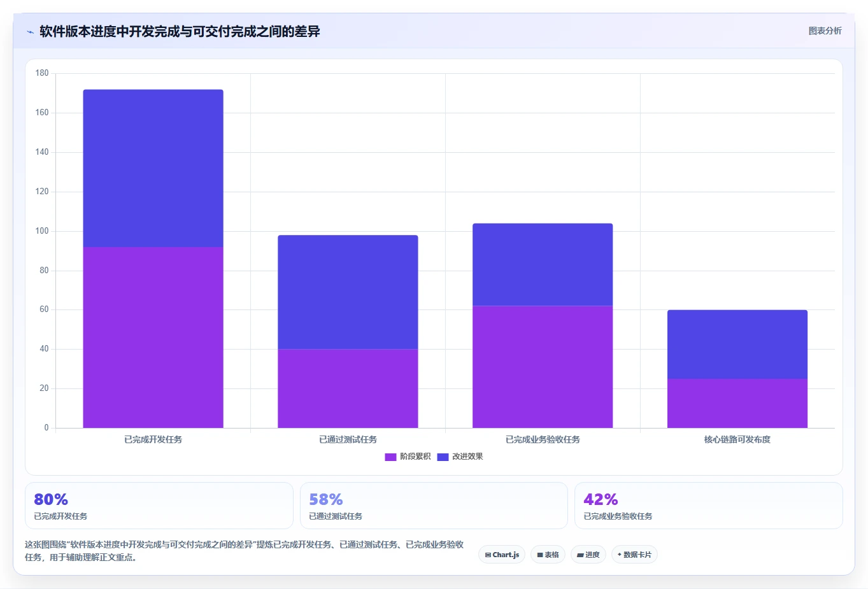Screen dimensions: 868x589
Task: Click the 80% percentage value
Action: (51, 499)
